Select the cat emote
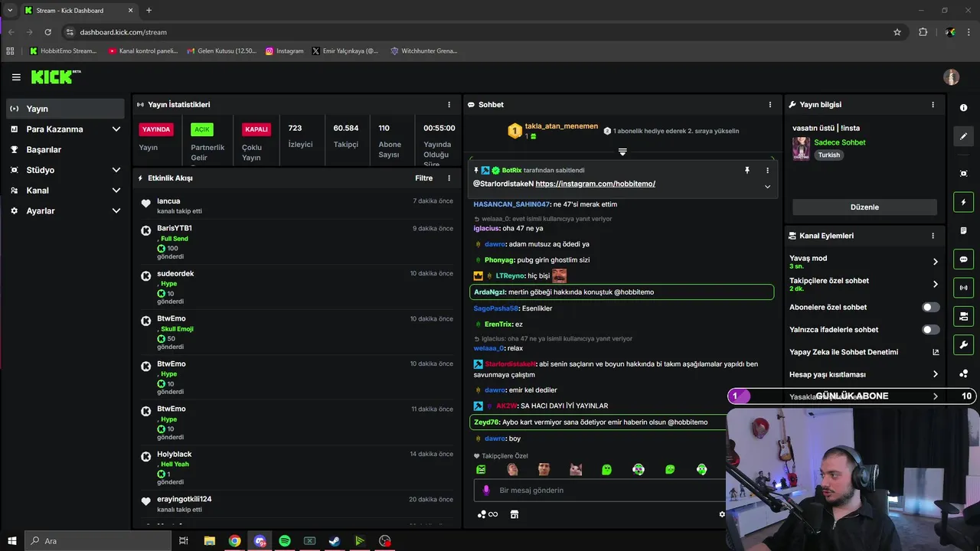 [575, 469]
